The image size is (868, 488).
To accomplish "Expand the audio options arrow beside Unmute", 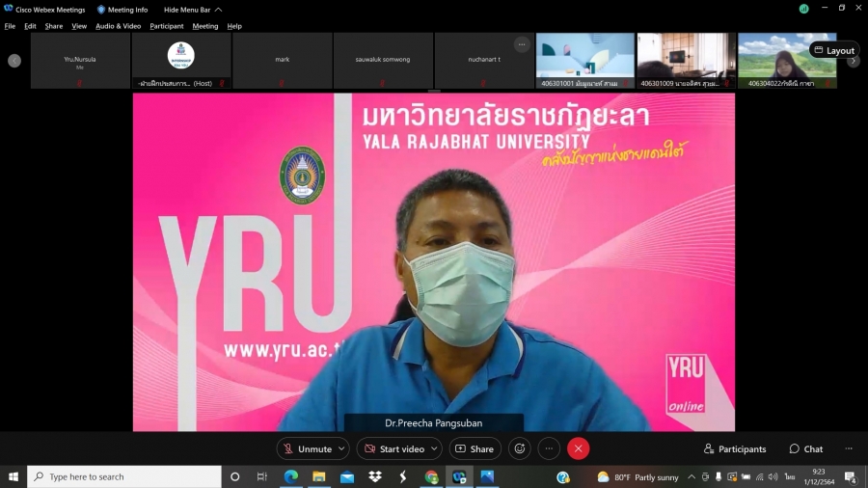I will [x=341, y=448].
